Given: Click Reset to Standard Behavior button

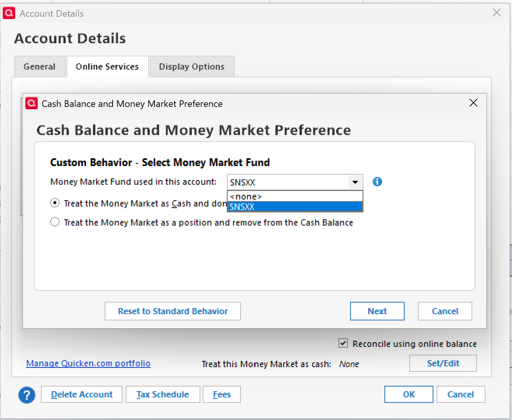Looking at the screenshot, I should pyautogui.click(x=173, y=311).
